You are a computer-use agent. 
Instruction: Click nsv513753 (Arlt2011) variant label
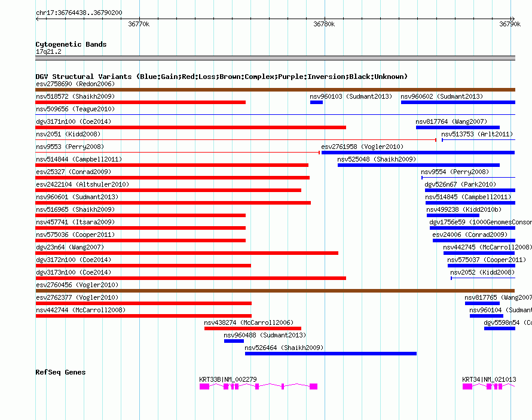[477, 134]
